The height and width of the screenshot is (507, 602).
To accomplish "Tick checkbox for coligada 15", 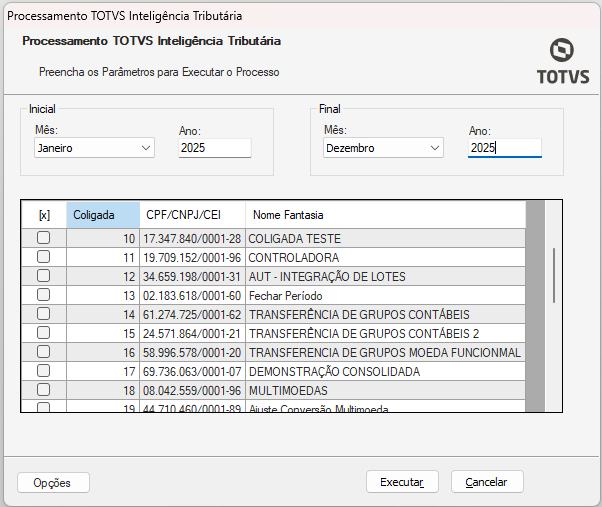I will (43, 333).
